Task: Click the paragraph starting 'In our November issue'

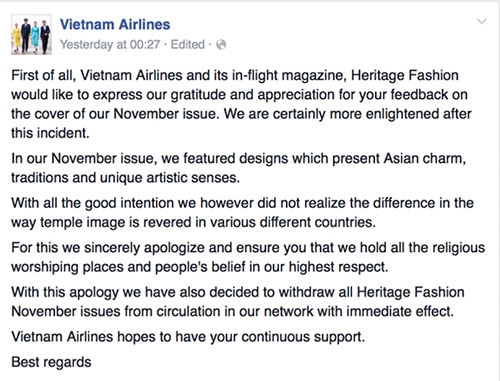Action: click(x=238, y=168)
